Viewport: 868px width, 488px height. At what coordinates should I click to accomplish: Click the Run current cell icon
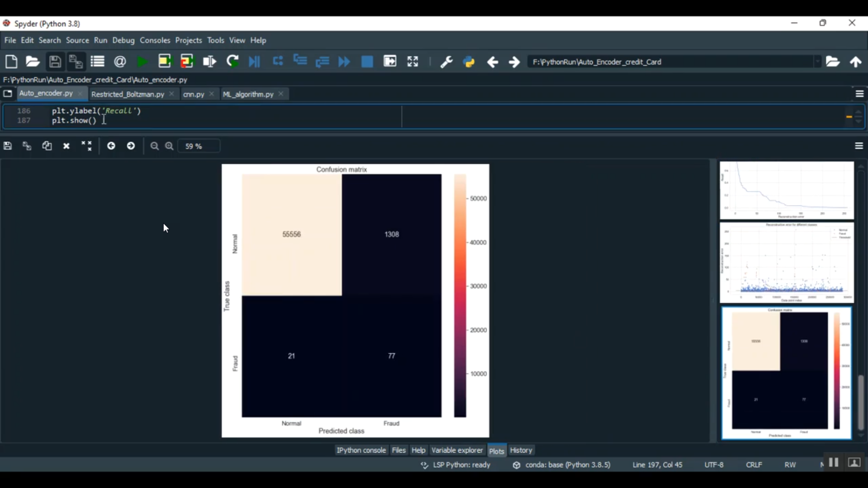165,62
